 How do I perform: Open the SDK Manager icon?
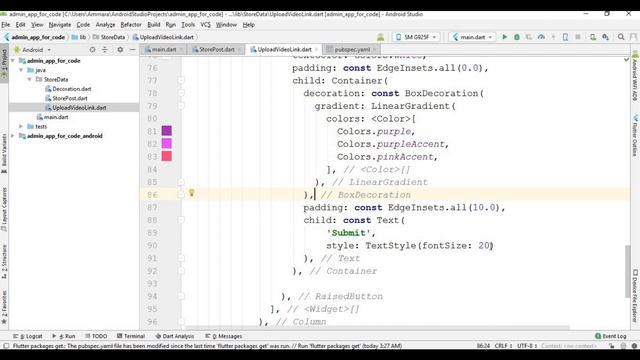pyautogui.click(x=605, y=37)
